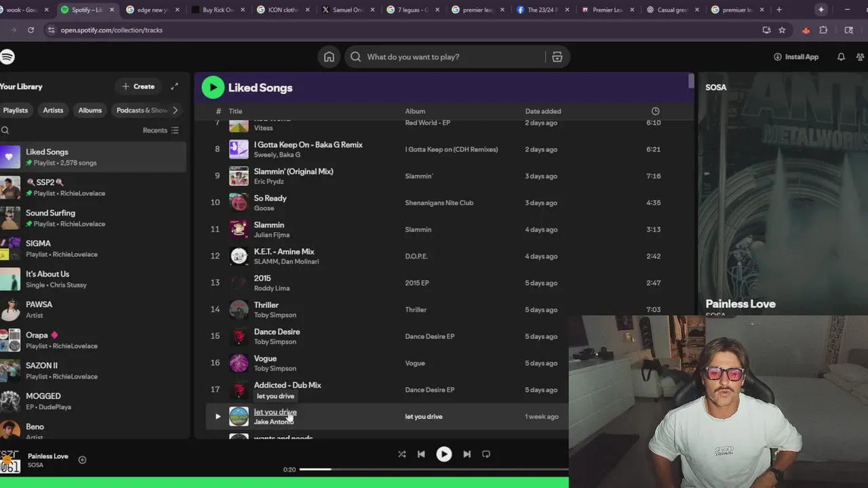
Task: Filter library by Podcasts & Shows
Action: 141,110
